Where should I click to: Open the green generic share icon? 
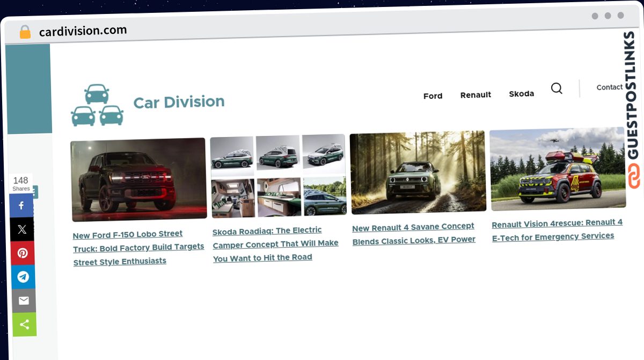(24, 325)
